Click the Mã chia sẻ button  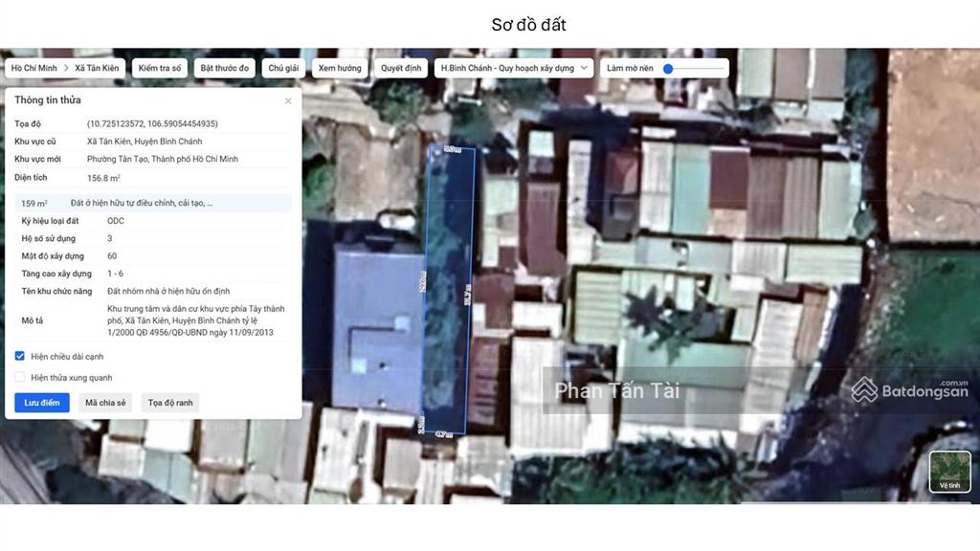pos(106,403)
